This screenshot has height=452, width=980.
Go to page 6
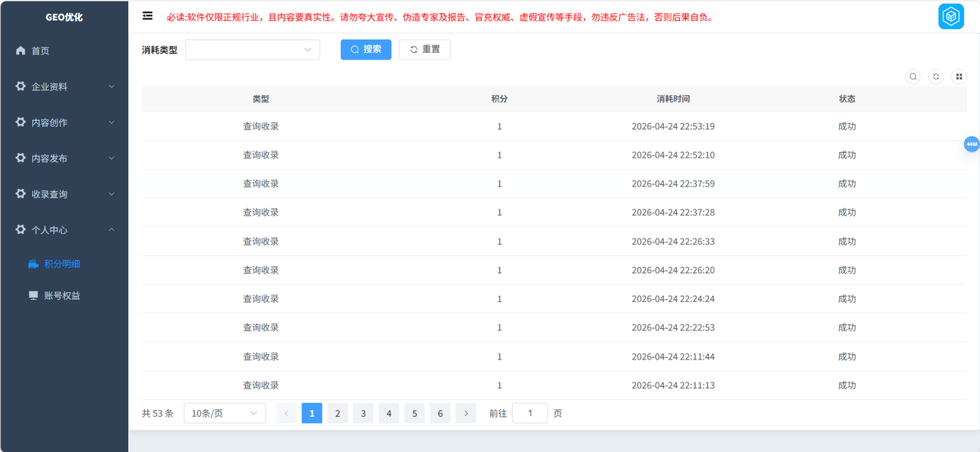pyautogui.click(x=440, y=413)
